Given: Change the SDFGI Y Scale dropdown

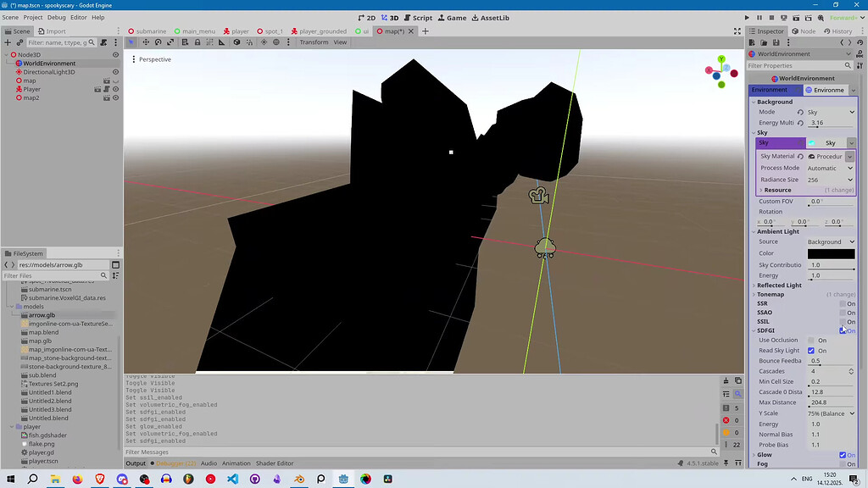Looking at the screenshot, I should pyautogui.click(x=829, y=413).
